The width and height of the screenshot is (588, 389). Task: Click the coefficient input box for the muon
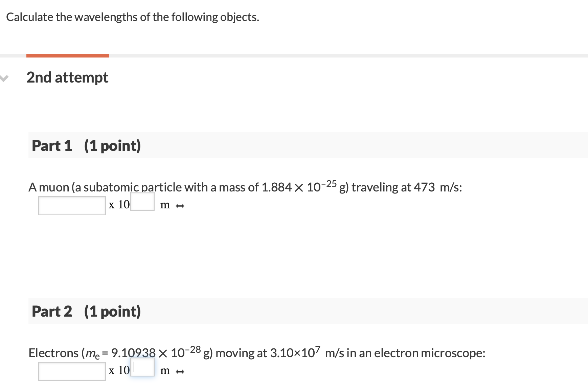tap(72, 205)
